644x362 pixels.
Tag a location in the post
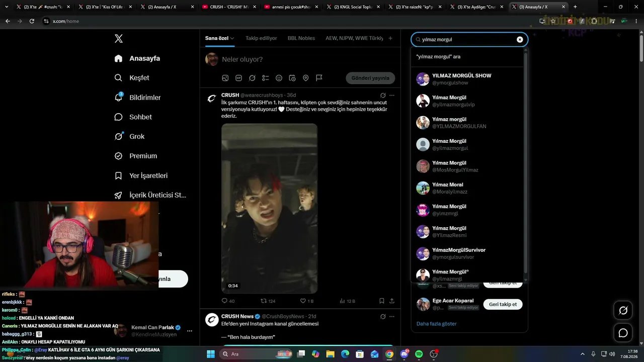[305, 78]
